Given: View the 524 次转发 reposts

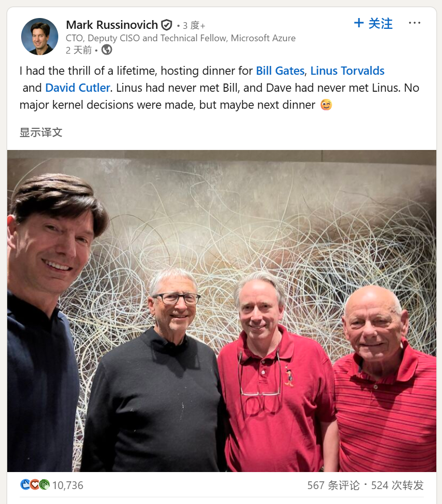Looking at the screenshot, I should (397, 485).
